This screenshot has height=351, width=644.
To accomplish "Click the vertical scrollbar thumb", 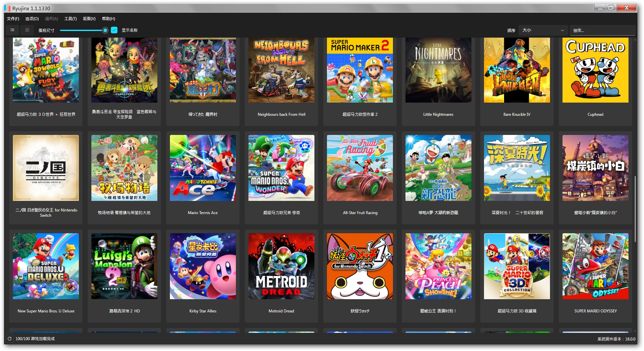I will tap(635, 209).
